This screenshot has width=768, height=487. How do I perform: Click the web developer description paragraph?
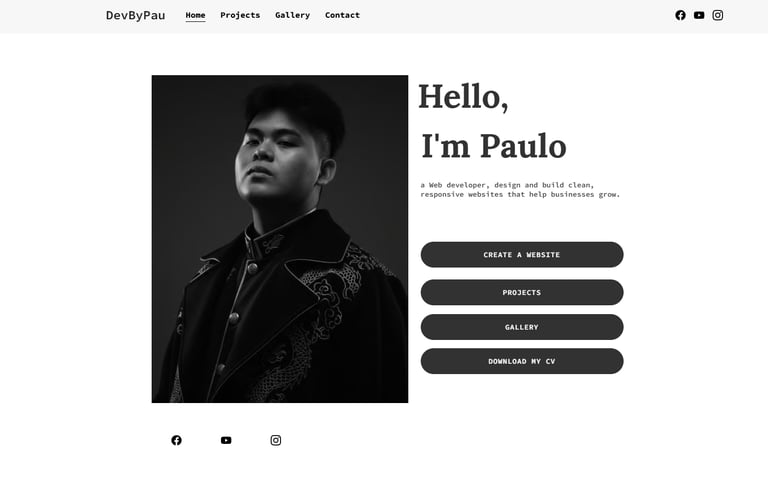[520, 190]
